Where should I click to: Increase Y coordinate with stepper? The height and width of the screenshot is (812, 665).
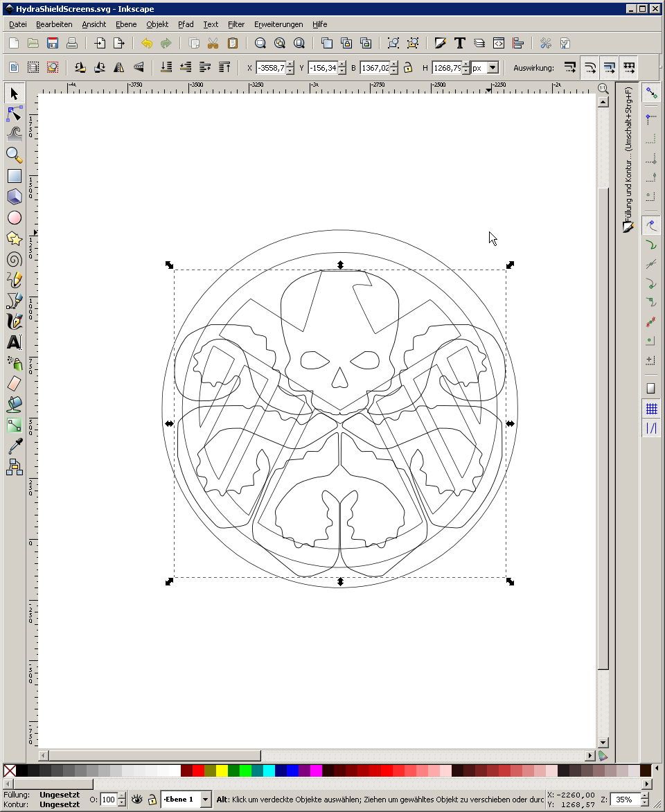click(x=342, y=64)
